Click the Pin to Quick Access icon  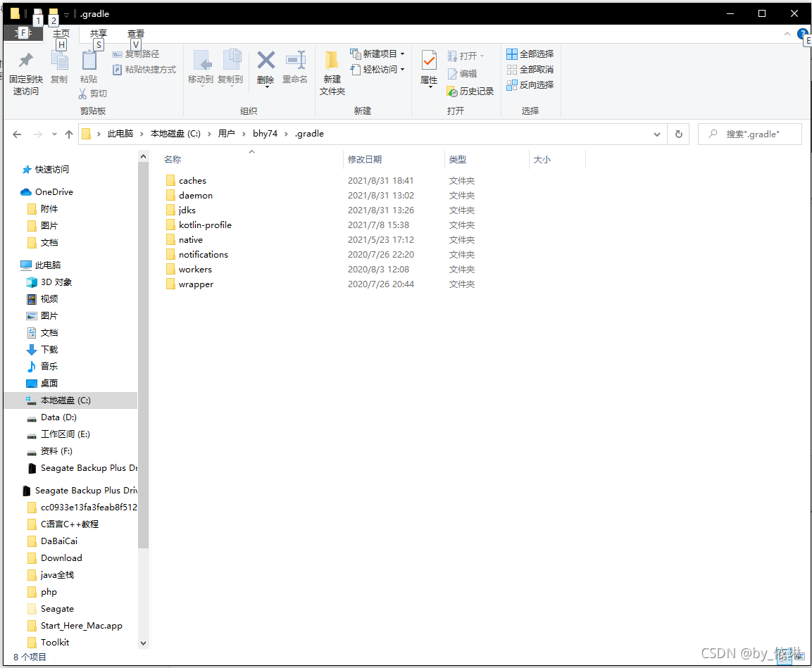pyautogui.click(x=26, y=62)
